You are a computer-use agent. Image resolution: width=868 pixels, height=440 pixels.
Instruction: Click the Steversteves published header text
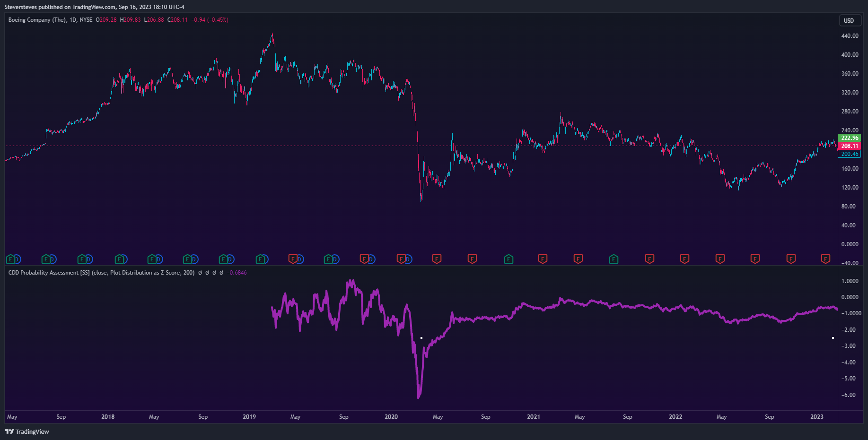coord(94,7)
